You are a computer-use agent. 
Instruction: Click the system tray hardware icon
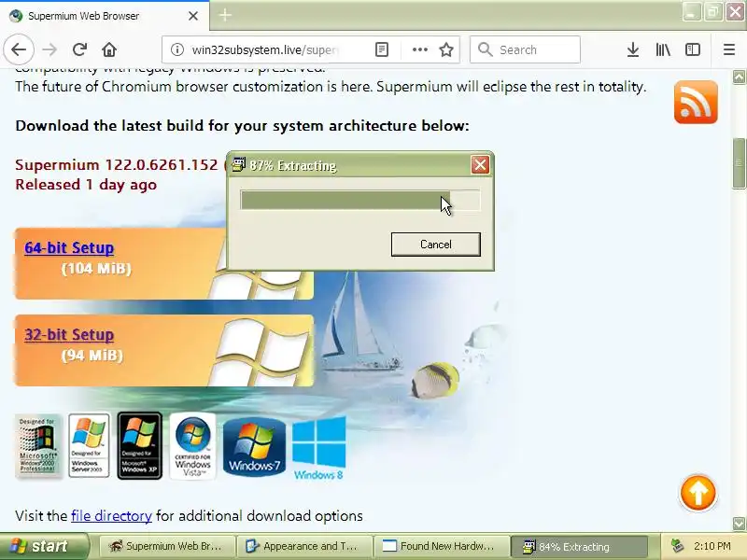pyautogui.click(x=677, y=546)
